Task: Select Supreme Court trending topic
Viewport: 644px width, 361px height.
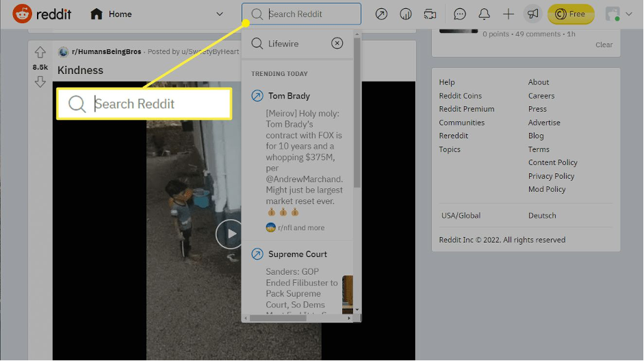Action: click(297, 254)
